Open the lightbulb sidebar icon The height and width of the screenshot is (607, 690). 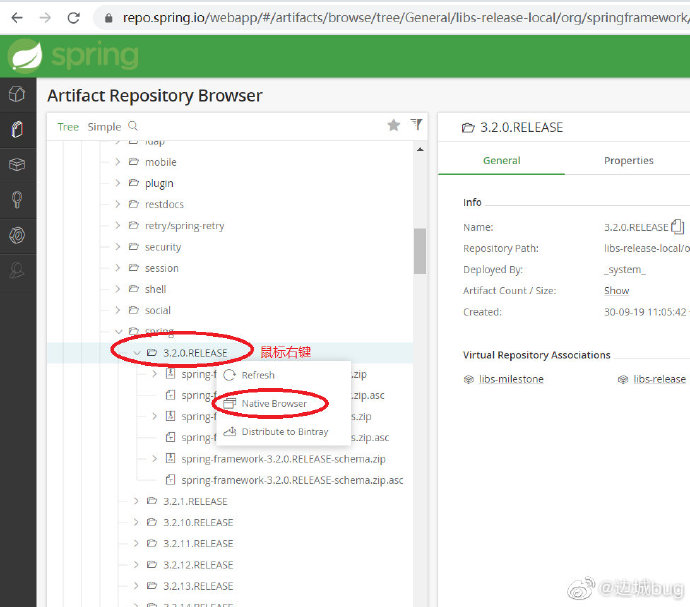(x=17, y=200)
